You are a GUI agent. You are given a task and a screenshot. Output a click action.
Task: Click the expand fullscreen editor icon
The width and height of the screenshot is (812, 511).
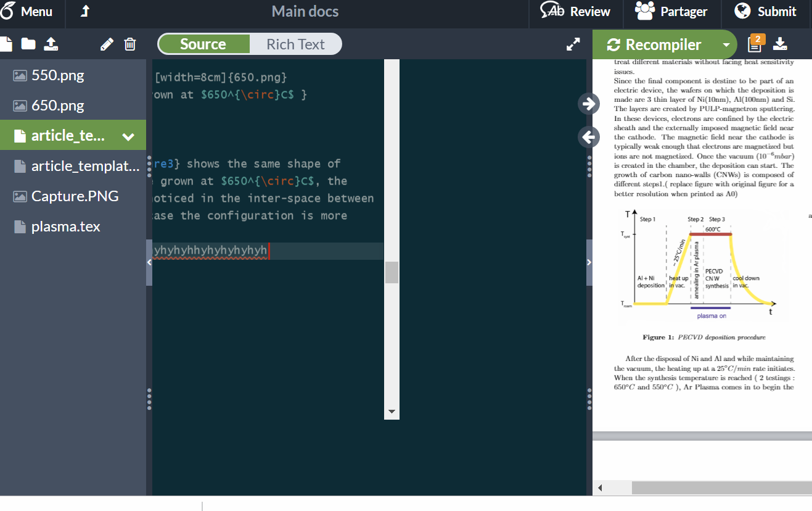(x=573, y=44)
